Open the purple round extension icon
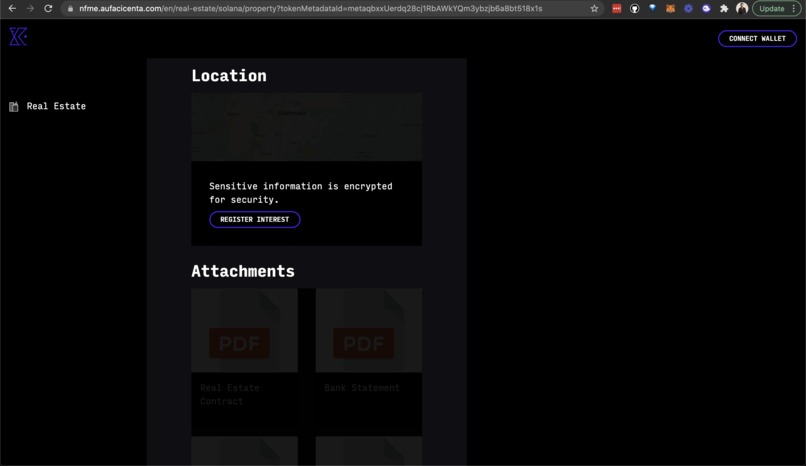Viewport: 806px width, 466px height. (x=706, y=8)
